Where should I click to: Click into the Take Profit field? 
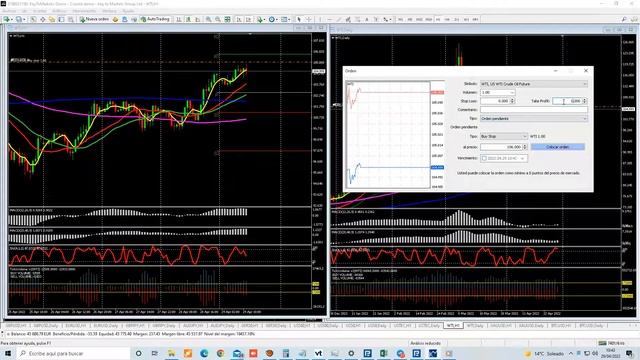[567, 101]
